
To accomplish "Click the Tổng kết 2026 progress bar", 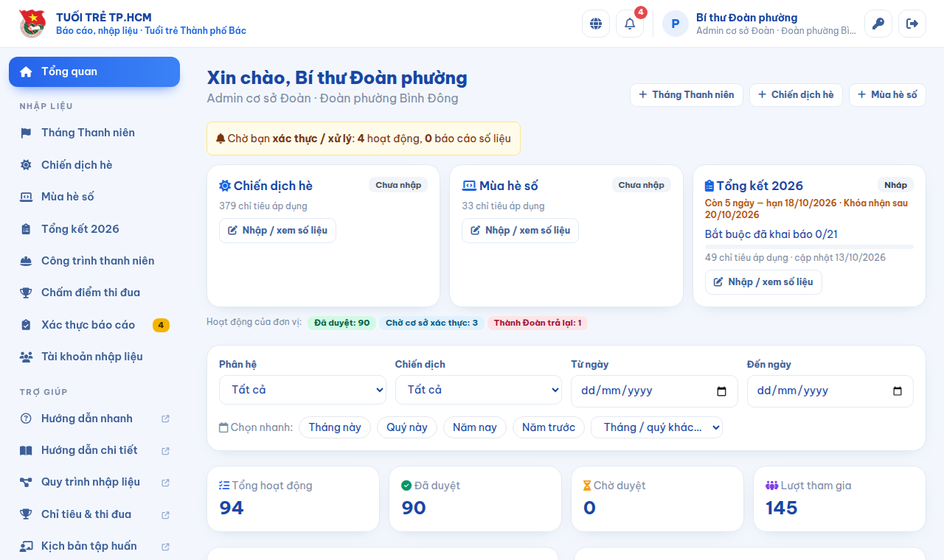I will [809, 247].
